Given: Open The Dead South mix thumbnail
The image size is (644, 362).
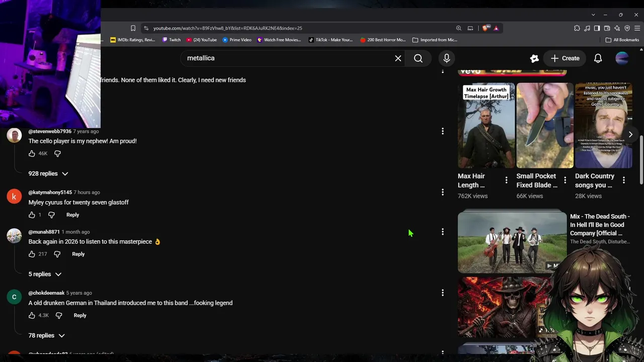Looking at the screenshot, I should [x=512, y=242].
